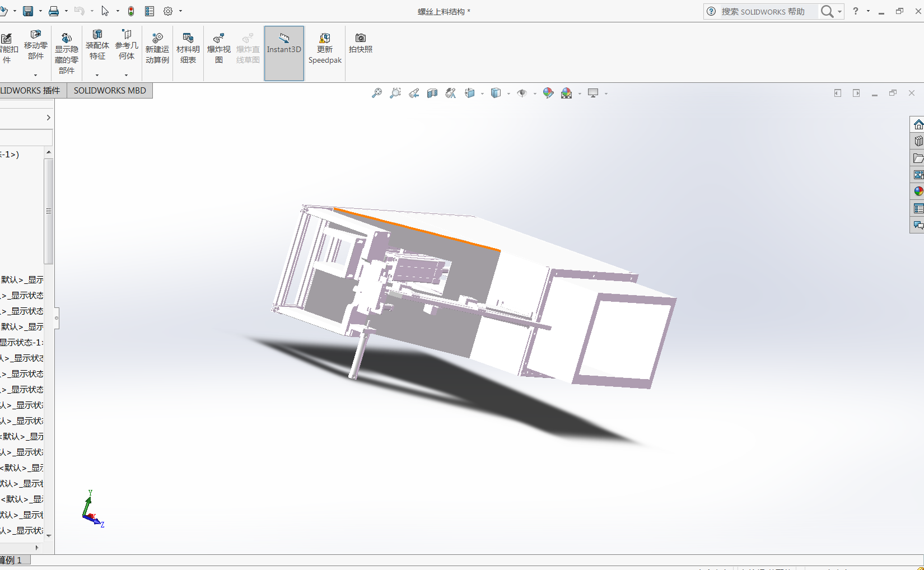Open the file properties list icon
Screen dimensions: 924x570
150,11
